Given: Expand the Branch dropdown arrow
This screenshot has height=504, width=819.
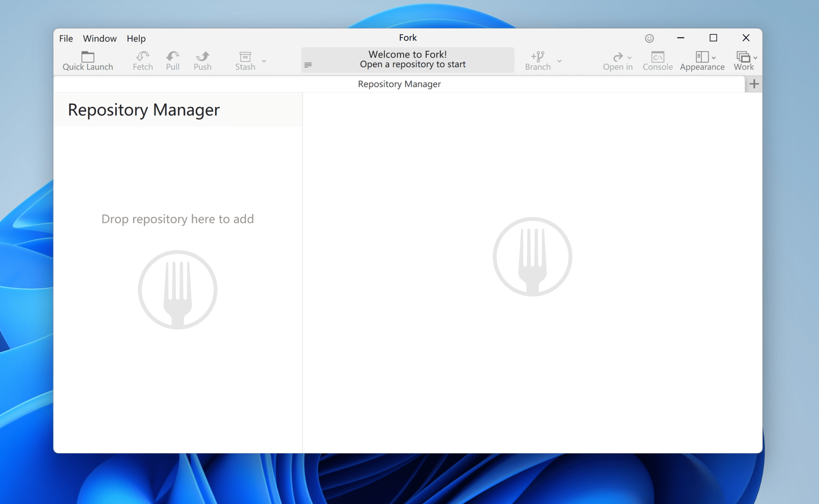Looking at the screenshot, I should [x=559, y=61].
